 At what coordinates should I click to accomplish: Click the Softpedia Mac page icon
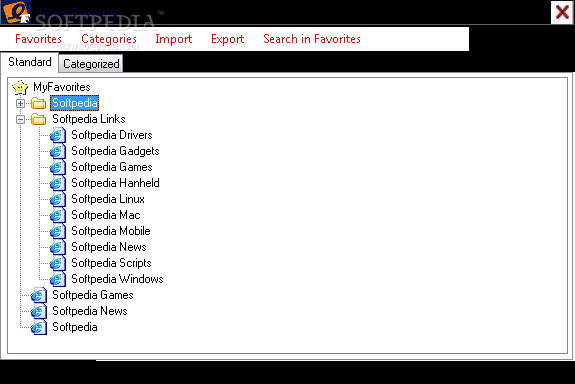coord(58,215)
